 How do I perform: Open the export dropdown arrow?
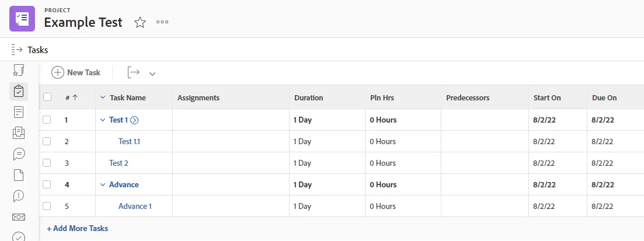(x=152, y=74)
